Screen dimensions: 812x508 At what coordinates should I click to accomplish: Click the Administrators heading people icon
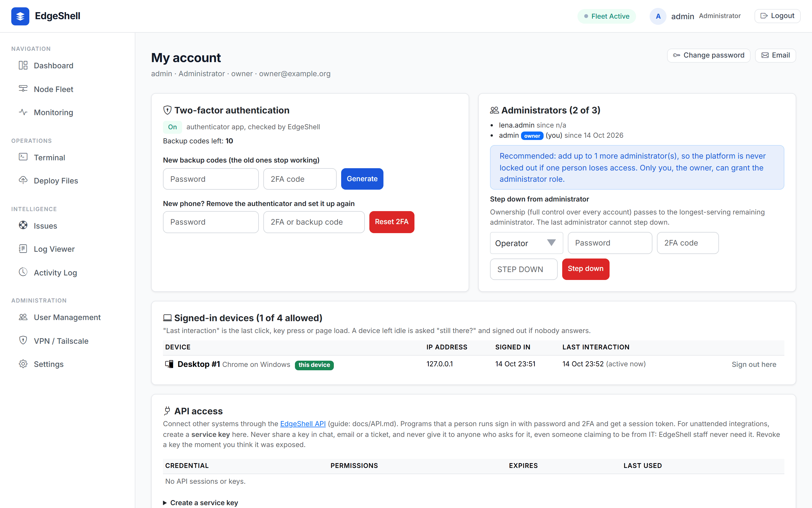tap(495, 110)
